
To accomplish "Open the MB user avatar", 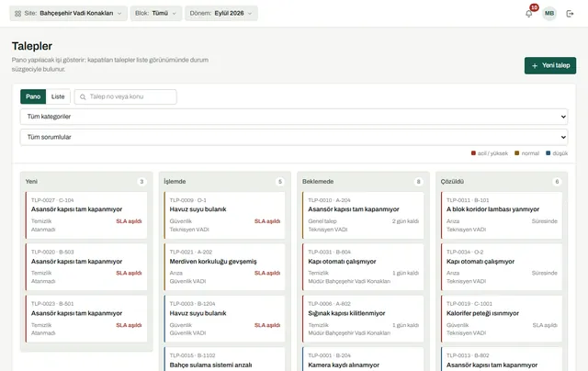I will click(x=549, y=14).
